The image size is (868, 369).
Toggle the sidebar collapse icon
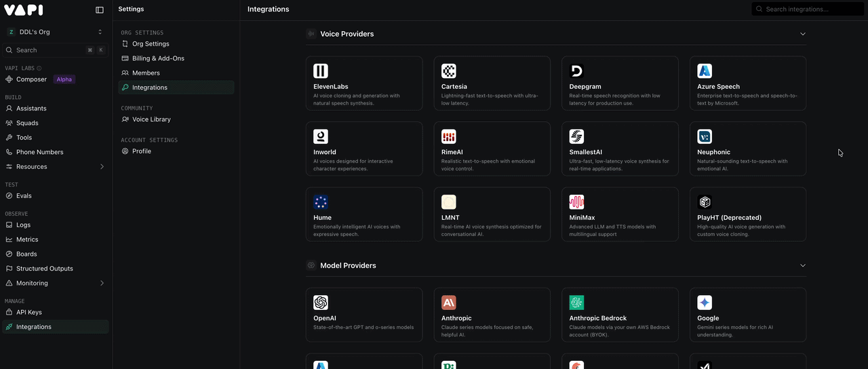coord(100,10)
